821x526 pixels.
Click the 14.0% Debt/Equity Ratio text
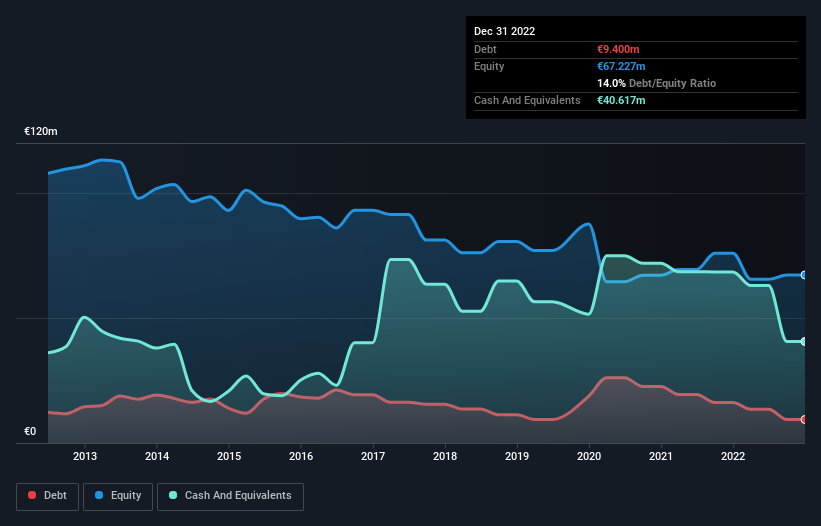pyautogui.click(x=657, y=83)
